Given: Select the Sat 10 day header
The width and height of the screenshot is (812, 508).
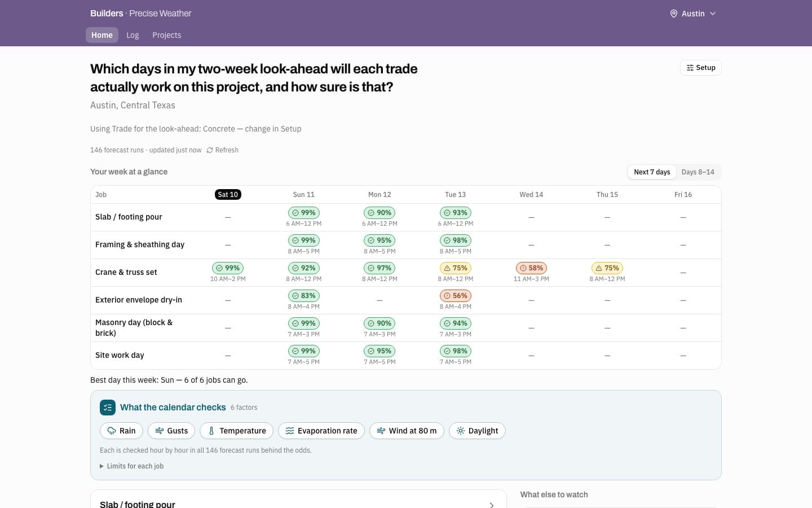Looking at the screenshot, I should tap(228, 195).
